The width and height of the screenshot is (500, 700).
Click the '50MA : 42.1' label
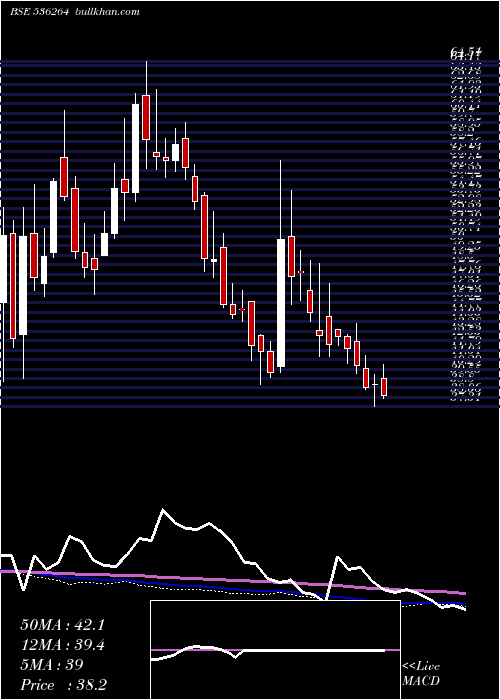(62, 625)
